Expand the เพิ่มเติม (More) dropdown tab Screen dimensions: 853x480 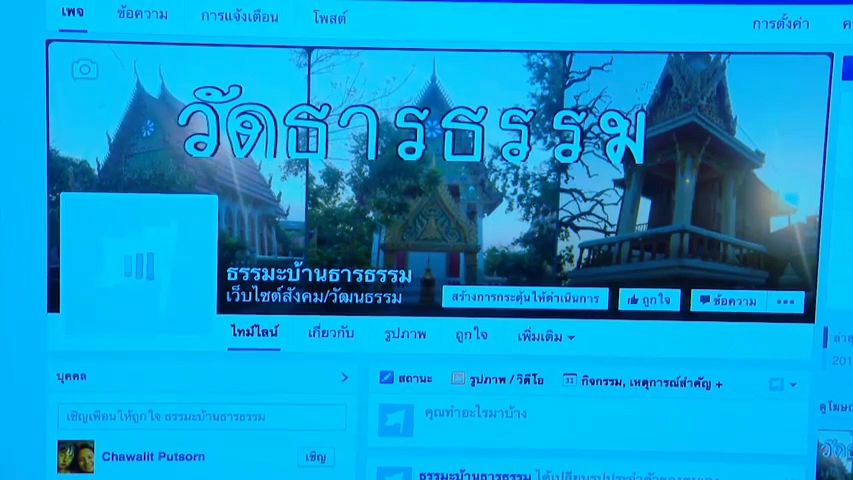pyautogui.click(x=545, y=337)
